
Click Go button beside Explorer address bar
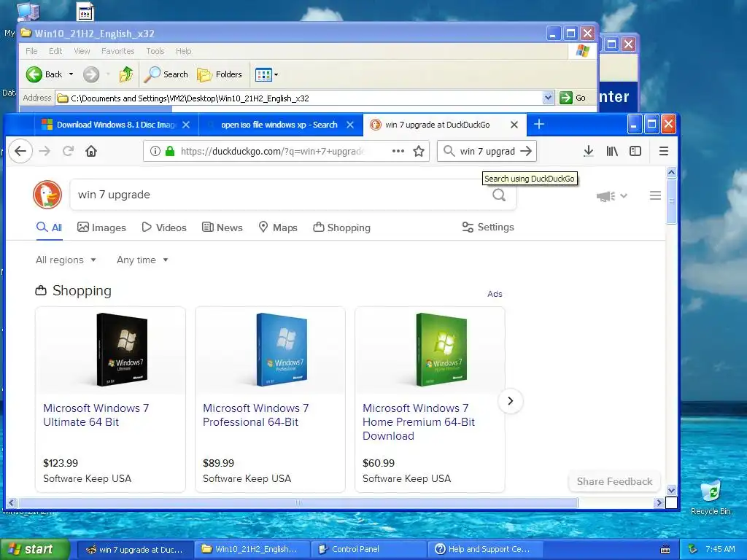coord(573,98)
